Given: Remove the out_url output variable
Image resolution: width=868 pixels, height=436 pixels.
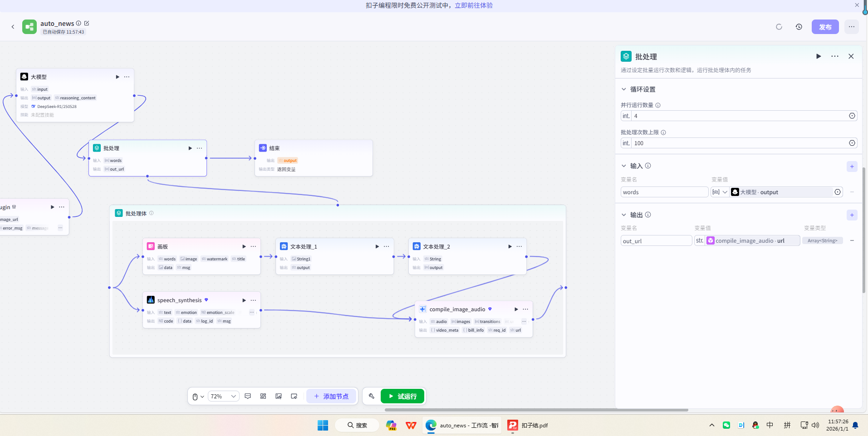Looking at the screenshot, I should tap(852, 240).
